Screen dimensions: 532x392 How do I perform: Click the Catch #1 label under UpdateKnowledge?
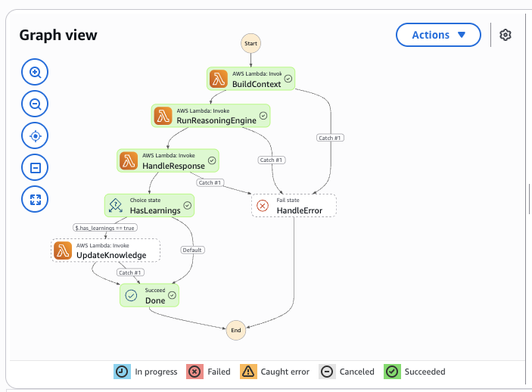tap(130, 272)
